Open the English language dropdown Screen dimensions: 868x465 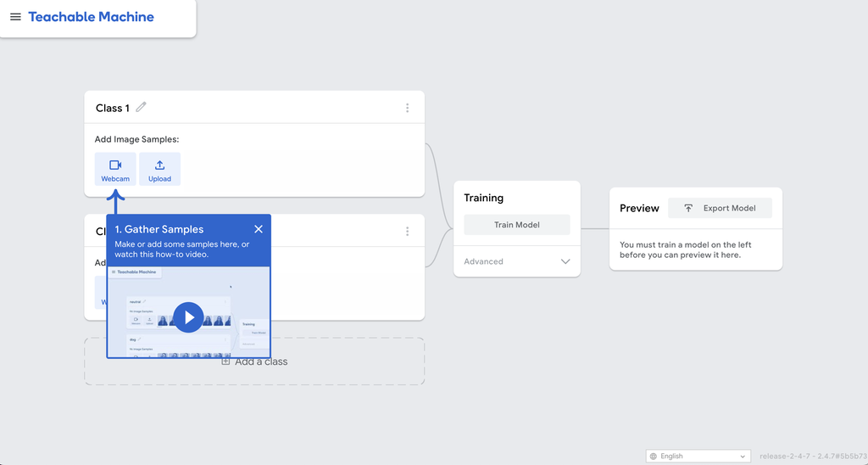(698, 456)
